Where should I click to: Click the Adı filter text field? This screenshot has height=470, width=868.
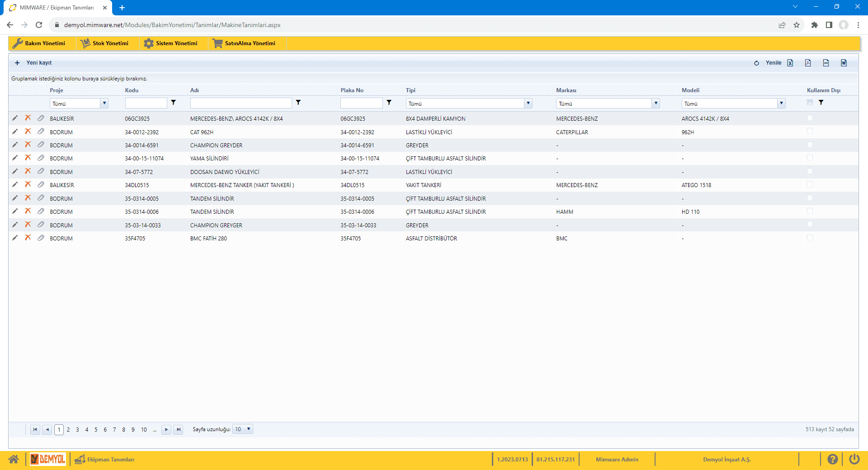point(241,103)
